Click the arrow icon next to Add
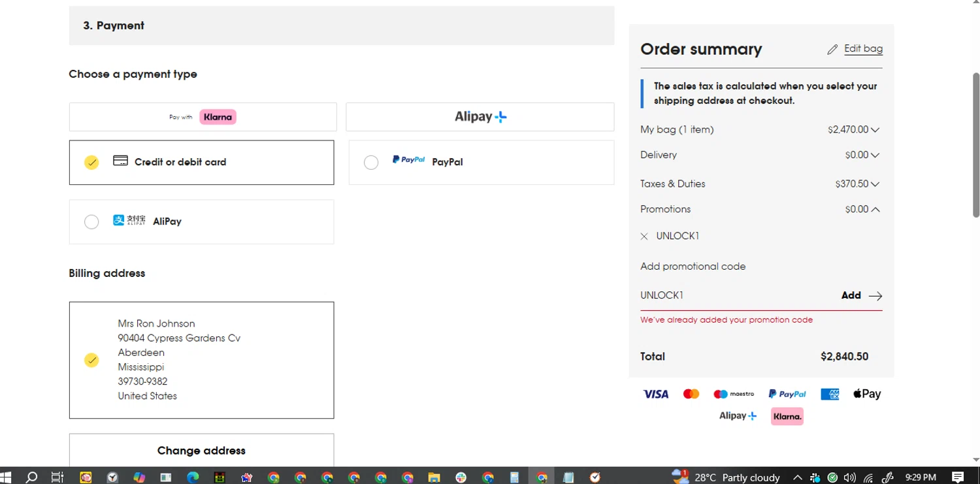980x484 pixels. click(875, 296)
